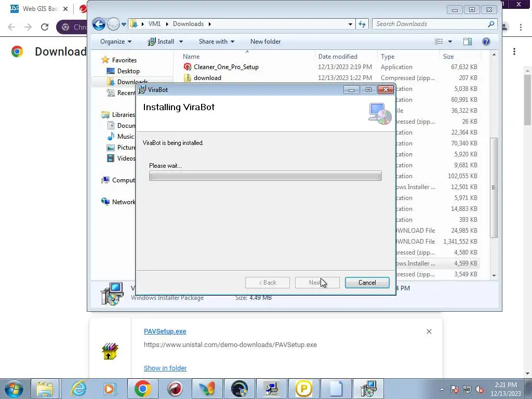Open the Share with menu
This screenshot has height=399, width=532.
click(217, 42)
